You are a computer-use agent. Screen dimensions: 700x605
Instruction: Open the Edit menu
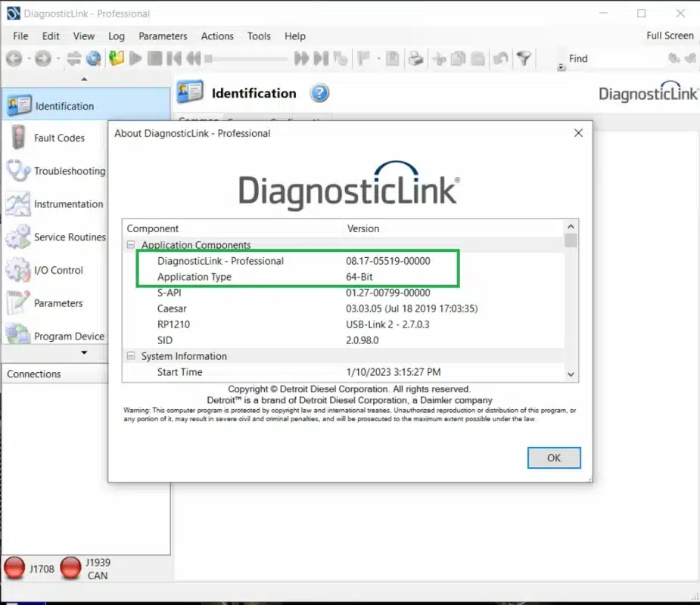pos(51,36)
